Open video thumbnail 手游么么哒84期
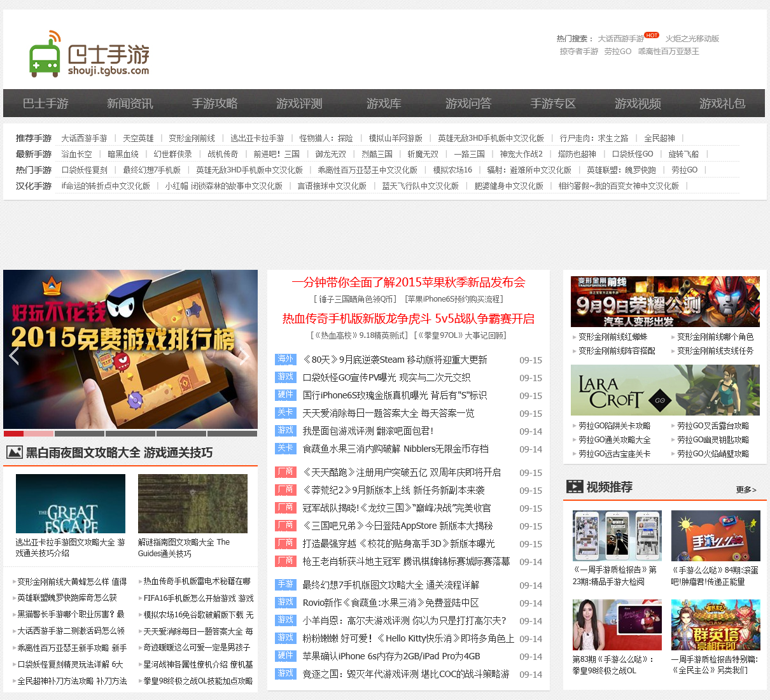Image resolution: width=770 pixels, height=700 pixels. tap(716, 536)
